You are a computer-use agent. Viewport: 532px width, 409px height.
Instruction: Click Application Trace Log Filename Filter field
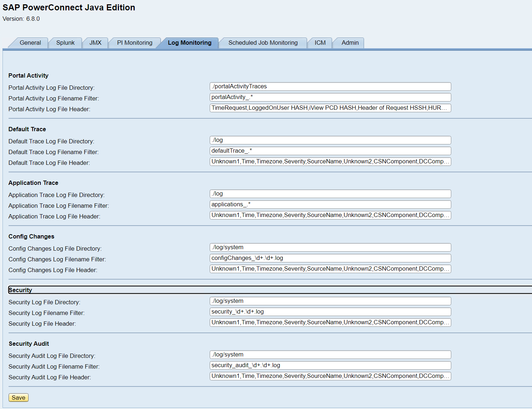pyautogui.click(x=330, y=204)
